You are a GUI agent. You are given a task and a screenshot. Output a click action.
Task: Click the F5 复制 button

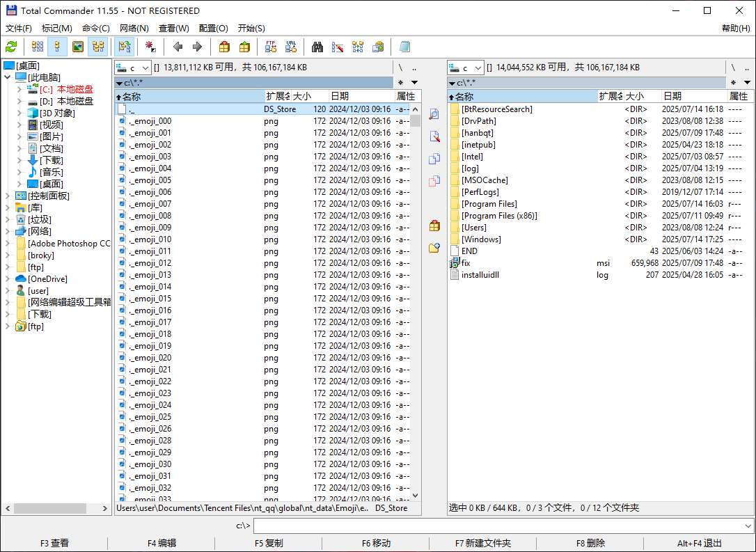[269, 544]
